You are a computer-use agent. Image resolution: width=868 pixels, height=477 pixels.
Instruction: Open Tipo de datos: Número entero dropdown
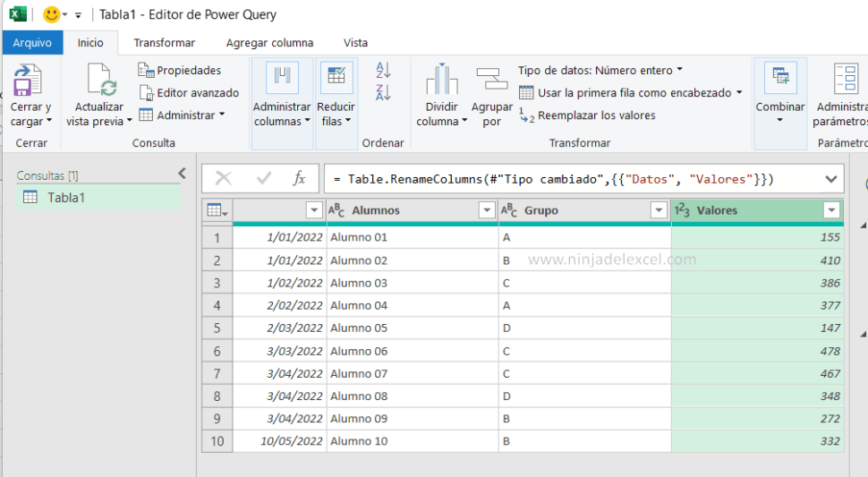[x=600, y=71]
